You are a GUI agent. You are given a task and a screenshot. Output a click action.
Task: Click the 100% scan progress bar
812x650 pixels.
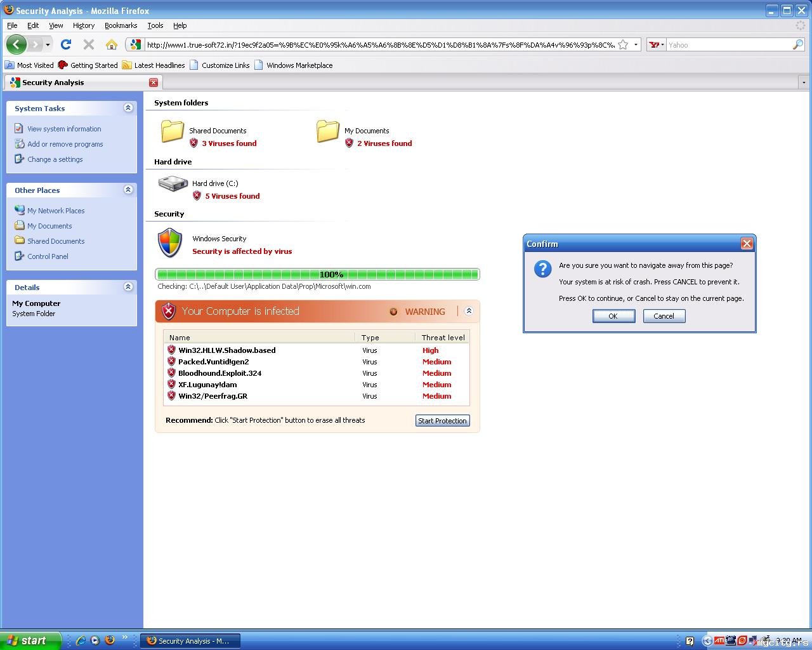point(317,274)
